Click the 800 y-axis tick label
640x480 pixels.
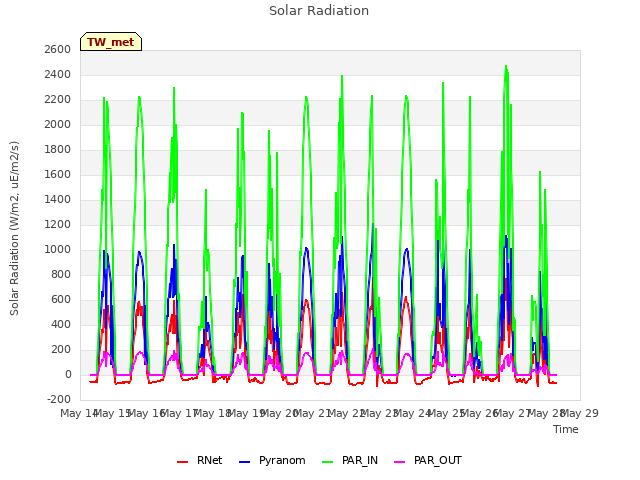[x=61, y=275]
